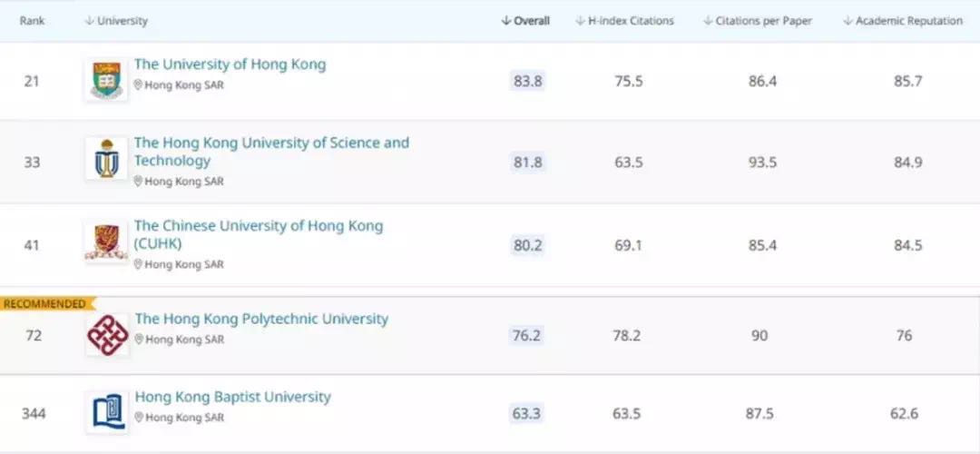Click the CUHK emblem logo
Image resolution: width=980 pixels, height=454 pixels.
[106, 242]
